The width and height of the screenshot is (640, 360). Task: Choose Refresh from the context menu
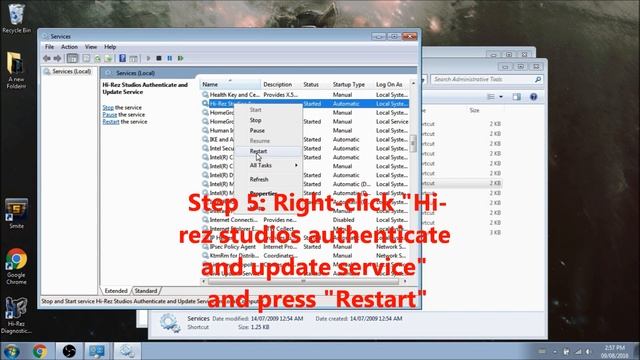click(x=269, y=179)
